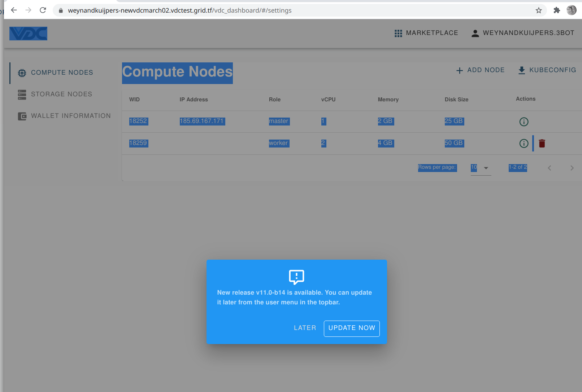The height and width of the screenshot is (392, 582).
Task: Click the user account icon in topbar
Action: pyautogui.click(x=475, y=33)
